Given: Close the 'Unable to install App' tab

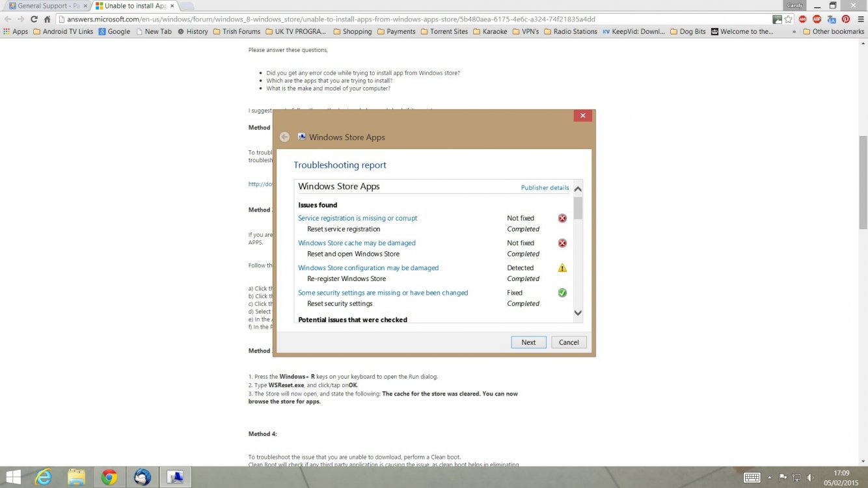Looking at the screenshot, I should 172,6.
